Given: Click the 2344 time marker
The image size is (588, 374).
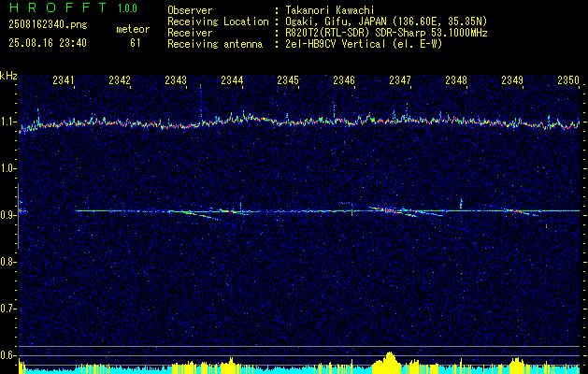Looking at the screenshot, I should tap(232, 79).
